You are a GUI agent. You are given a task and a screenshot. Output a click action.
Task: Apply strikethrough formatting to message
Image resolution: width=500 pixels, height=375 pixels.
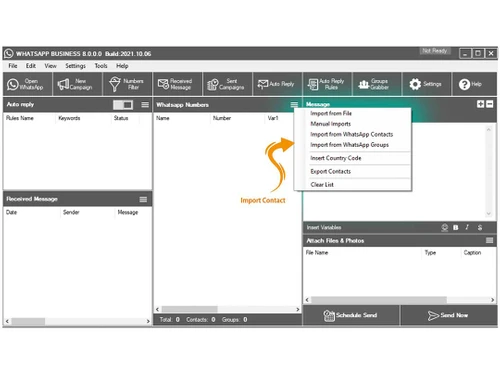pos(480,228)
